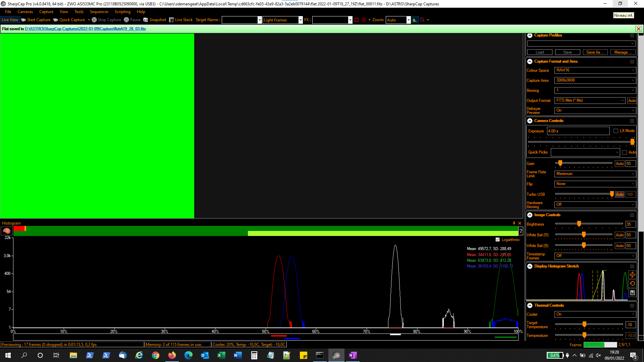
Task: Open Excel from the Windows taskbar
Action: (221, 355)
